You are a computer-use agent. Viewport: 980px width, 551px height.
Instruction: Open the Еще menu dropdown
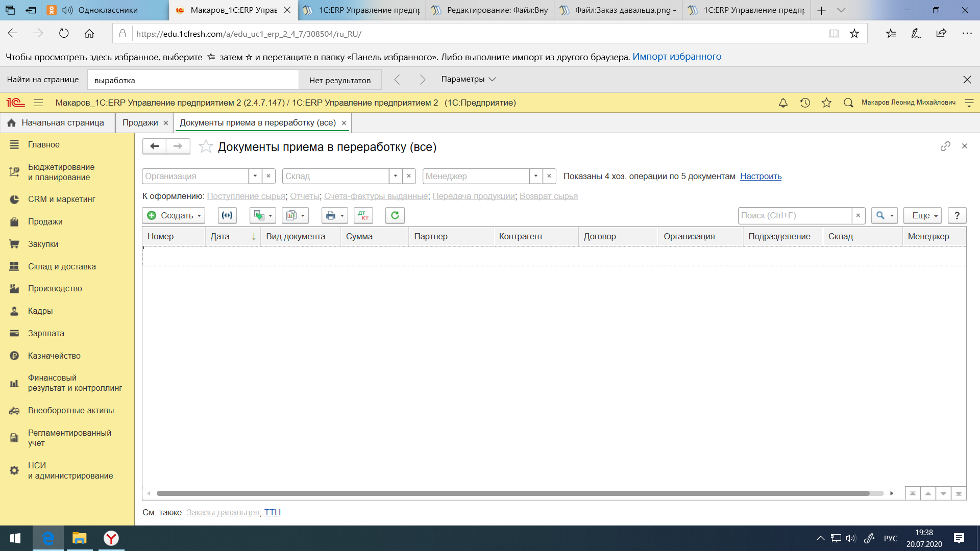[x=922, y=215]
